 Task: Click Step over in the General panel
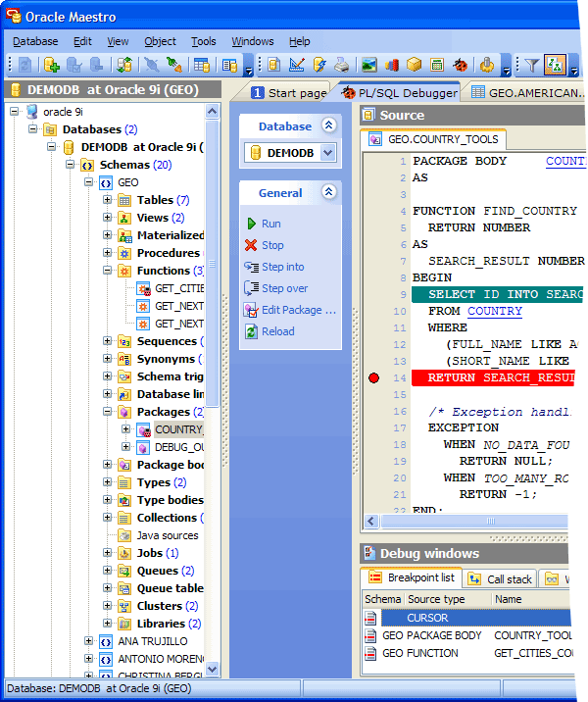point(276,288)
